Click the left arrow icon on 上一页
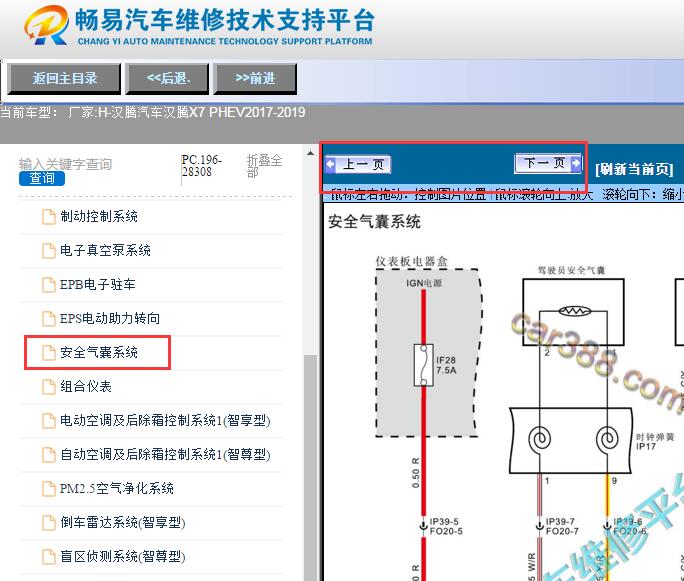The height and width of the screenshot is (581, 684). click(331, 164)
